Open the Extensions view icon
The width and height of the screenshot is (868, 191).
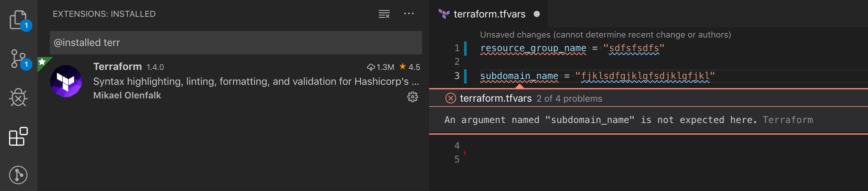[18, 137]
